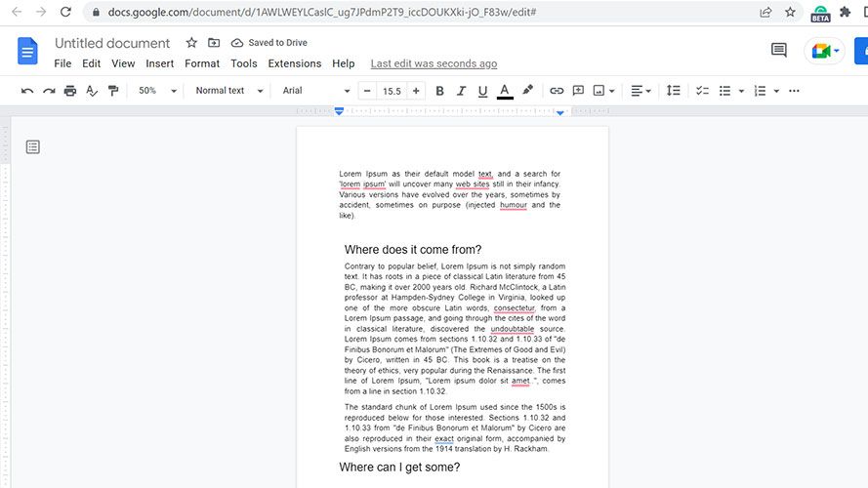The image size is (868, 488).
Task: Click the Saved to Drive status
Action: [x=269, y=43]
